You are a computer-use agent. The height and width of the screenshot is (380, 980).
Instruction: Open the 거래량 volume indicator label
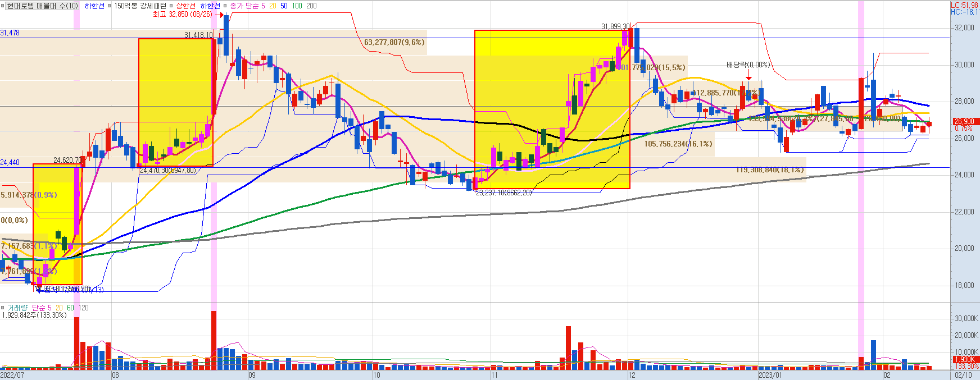tap(17, 308)
